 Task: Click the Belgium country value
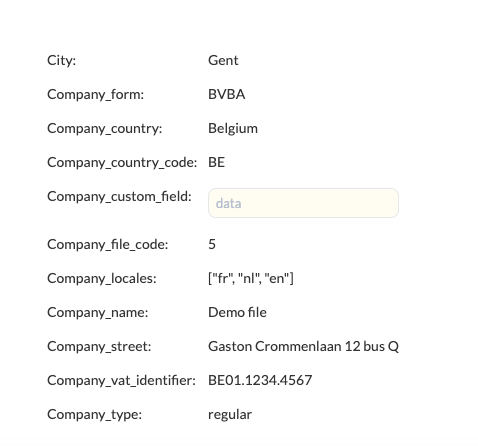tap(233, 129)
